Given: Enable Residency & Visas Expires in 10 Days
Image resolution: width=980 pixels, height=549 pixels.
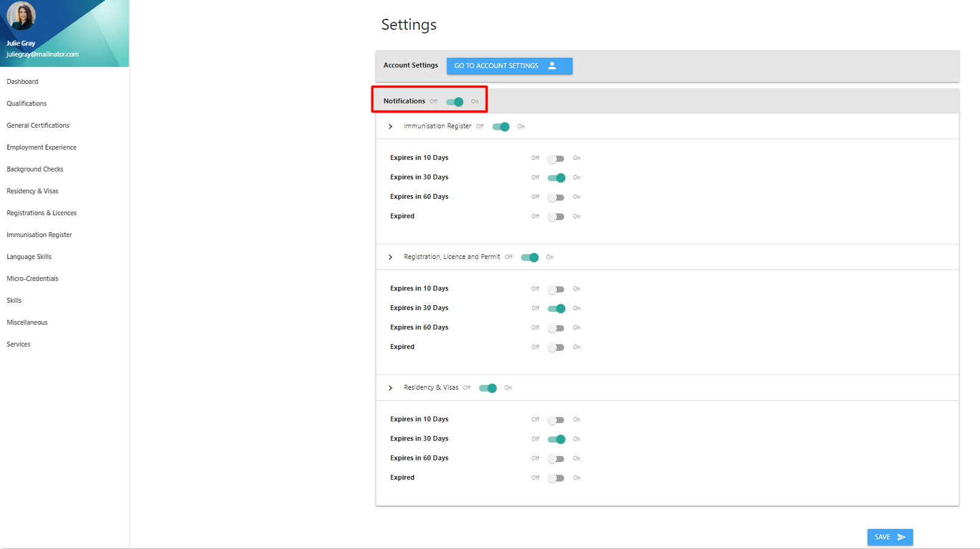Looking at the screenshot, I should 556,420.
